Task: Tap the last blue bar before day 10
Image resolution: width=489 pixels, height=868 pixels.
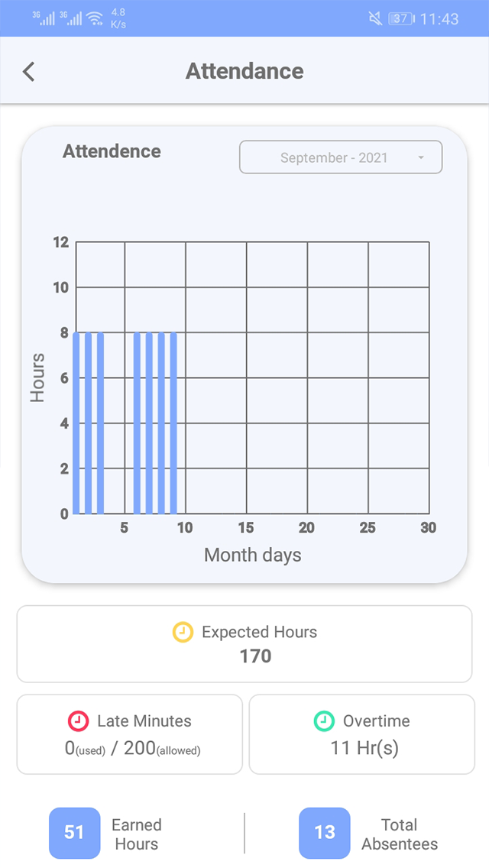Action: 173,423
